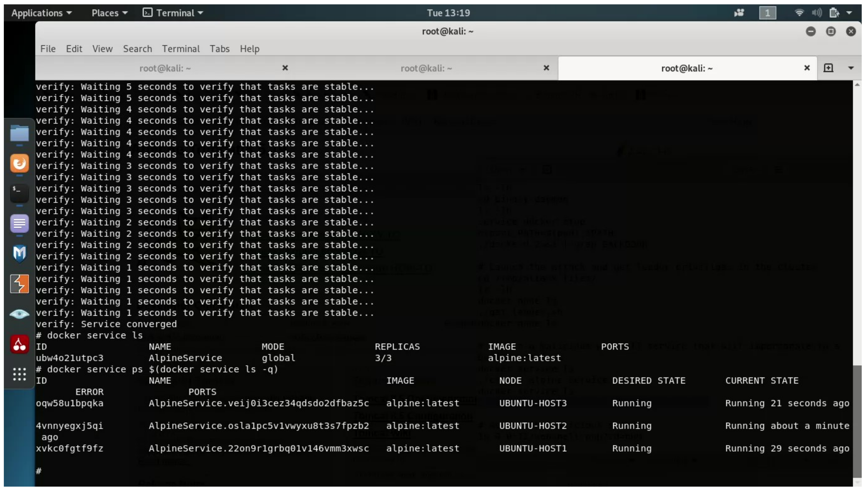Open the Places dropdown
Viewport: 868px width, 492px height.
point(109,13)
